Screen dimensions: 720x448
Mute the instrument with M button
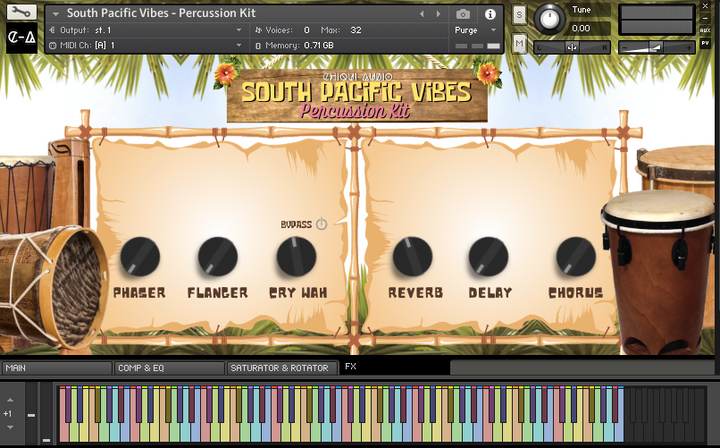click(519, 44)
